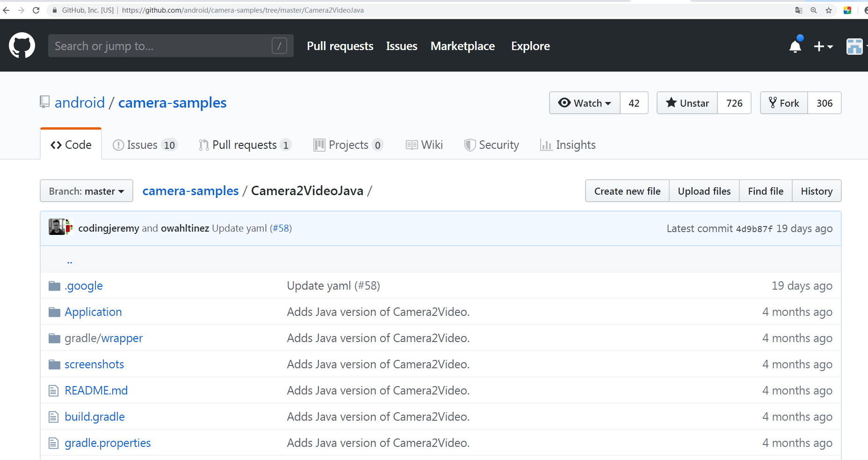Open the user avatar menu
868x460 pixels.
[854, 46]
